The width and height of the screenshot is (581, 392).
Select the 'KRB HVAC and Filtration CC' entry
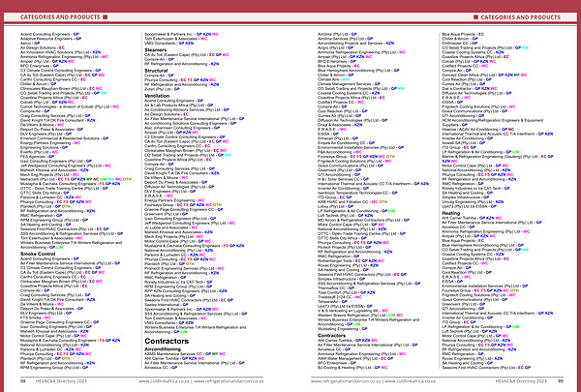click(x=352, y=201)
